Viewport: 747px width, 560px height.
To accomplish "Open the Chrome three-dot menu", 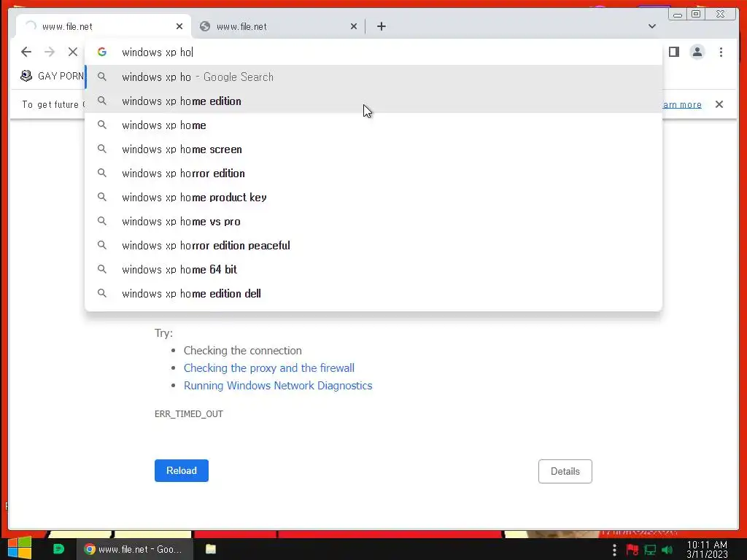I will point(721,52).
